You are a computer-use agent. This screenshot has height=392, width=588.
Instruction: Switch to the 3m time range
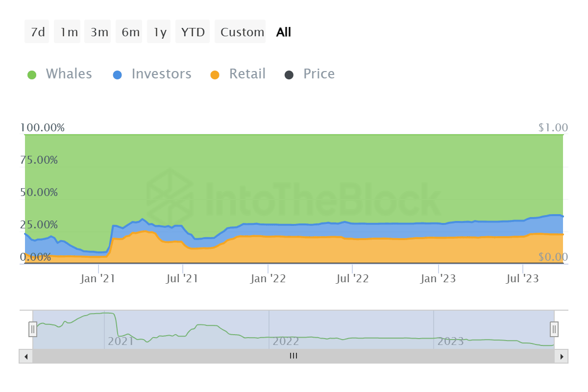point(99,32)
